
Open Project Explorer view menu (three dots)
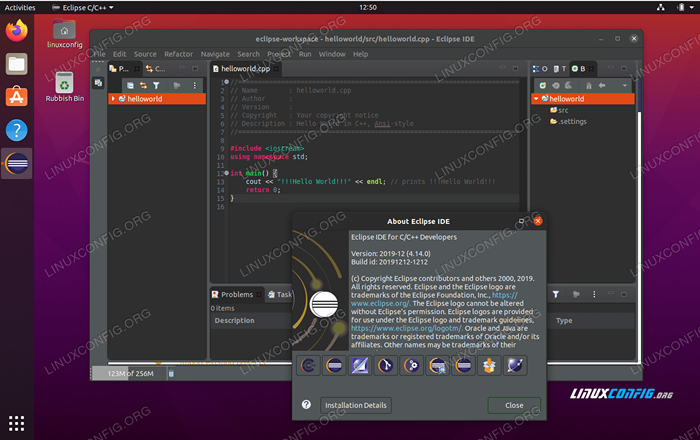pos(195,85)
